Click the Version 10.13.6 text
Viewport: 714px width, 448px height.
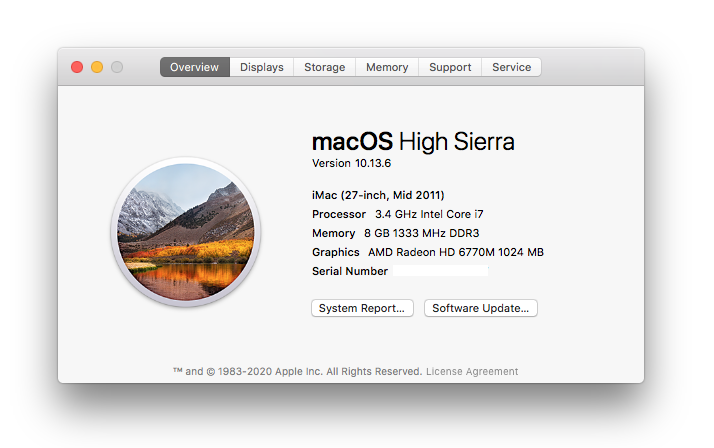(351, 163)
